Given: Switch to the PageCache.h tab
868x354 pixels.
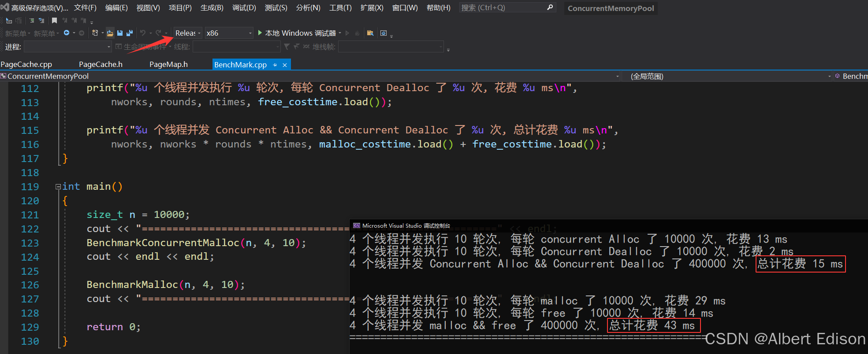Looking at the screenshot, I should [x=101, y=64].
